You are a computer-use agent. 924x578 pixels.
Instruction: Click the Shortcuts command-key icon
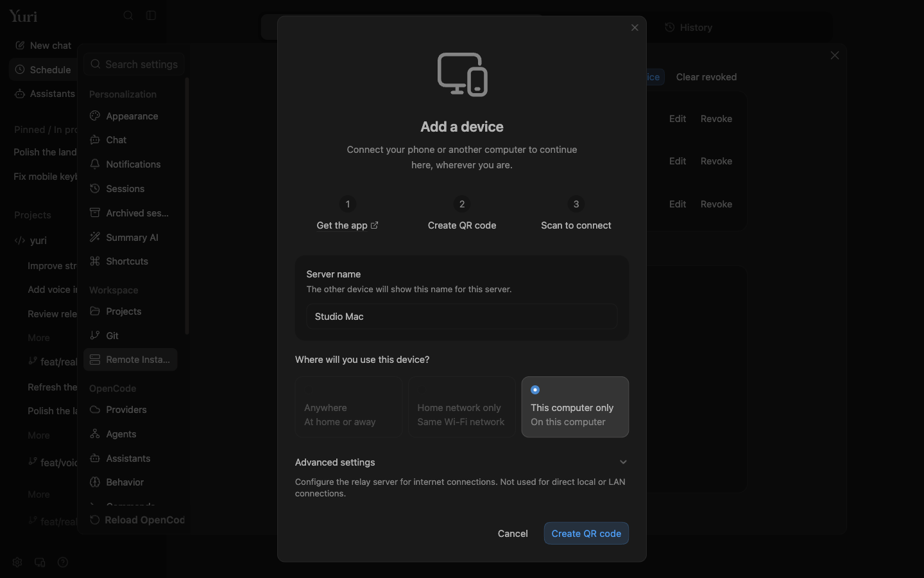95,261
